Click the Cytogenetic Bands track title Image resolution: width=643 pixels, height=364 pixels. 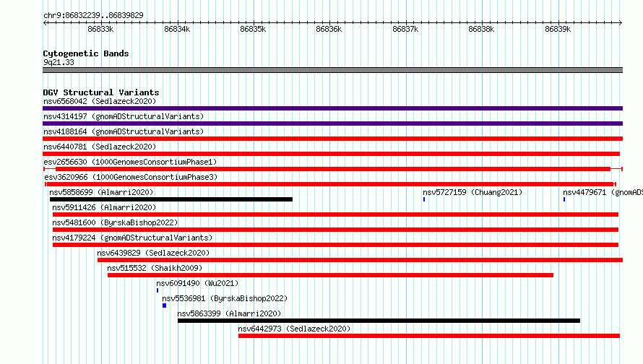point(86,53)
